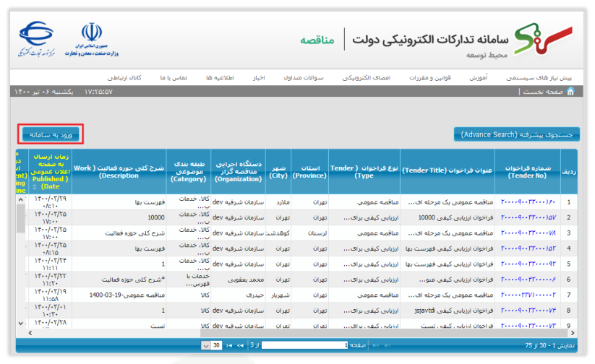Open tender number link in row 4

pos(528,248)
